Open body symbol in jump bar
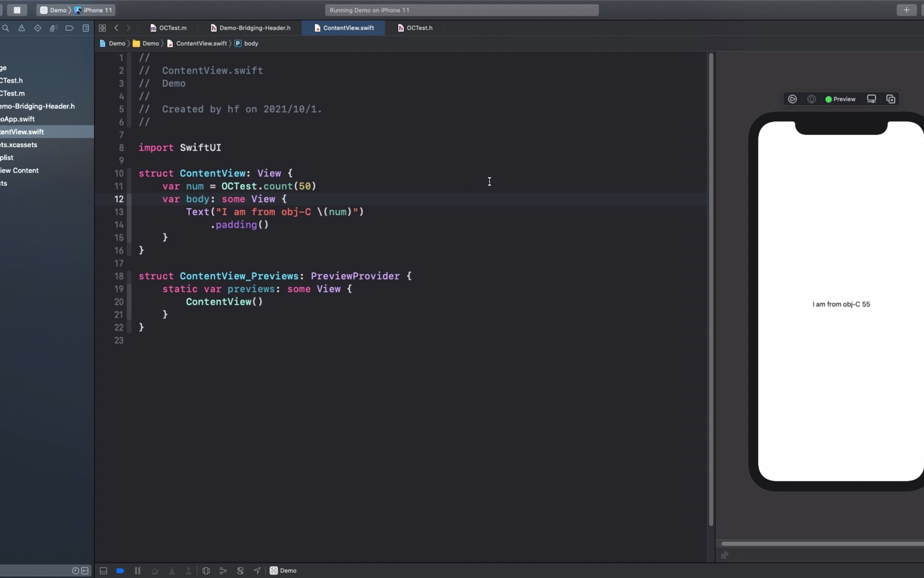Viewport: 924px width, 578px height. [247, 44]
